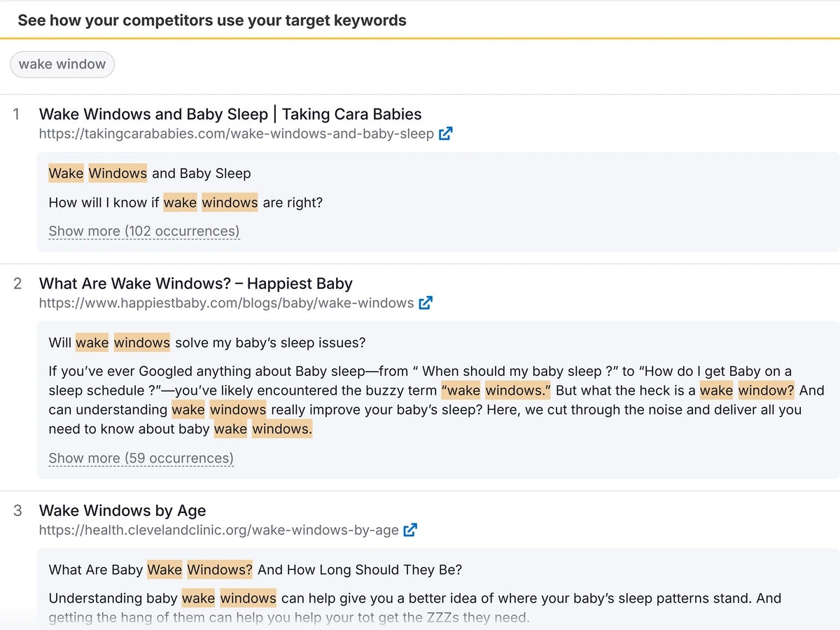
Task: Click title 'Wake Windows by Age'
Action: [x=122, y=510]
